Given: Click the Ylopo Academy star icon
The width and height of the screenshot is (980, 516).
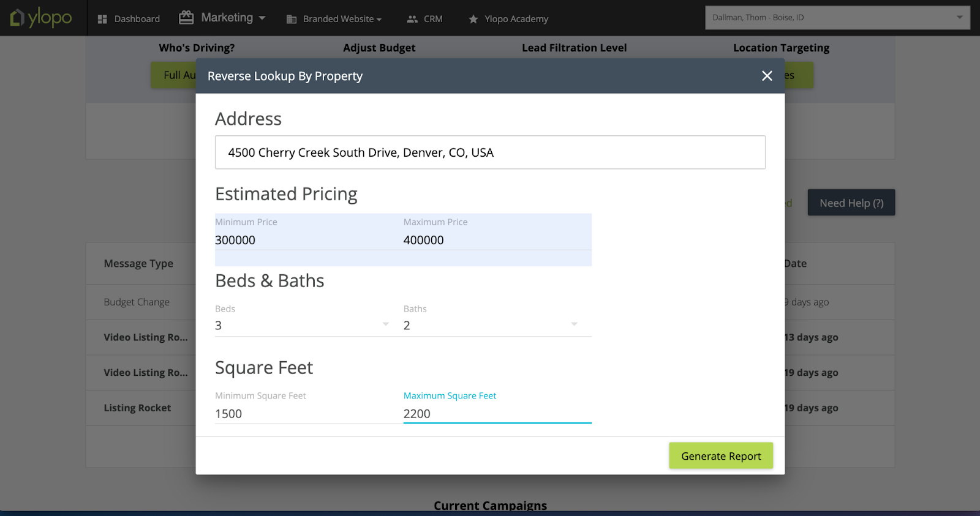Looking at the screenshot, I should point(473,19).
